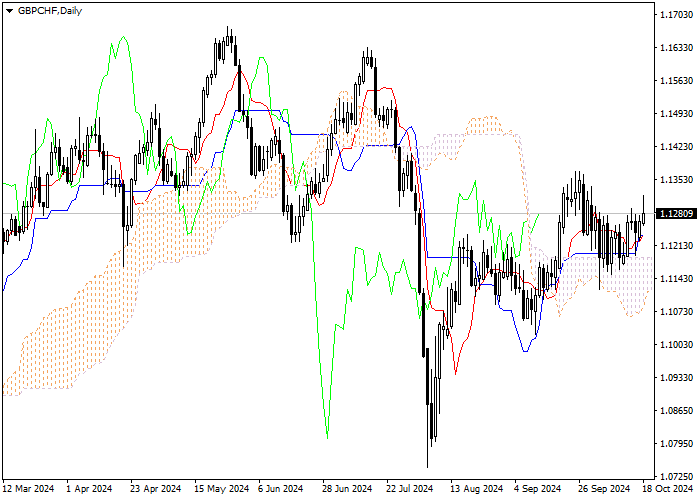
Task: Click the 1.12130 price axis label
Action: pyautogui.click(x=676, y=246)
